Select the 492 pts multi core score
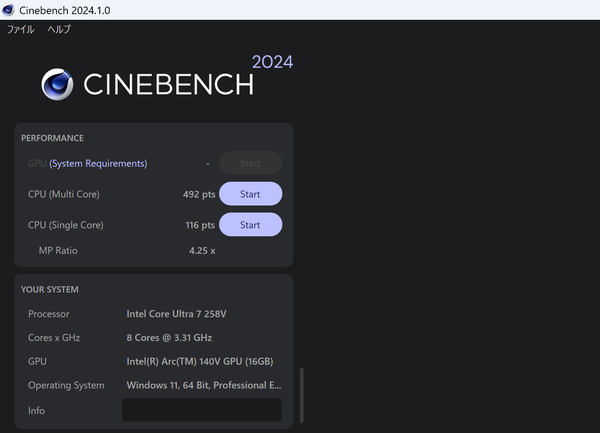 click(x=199, y=194)
